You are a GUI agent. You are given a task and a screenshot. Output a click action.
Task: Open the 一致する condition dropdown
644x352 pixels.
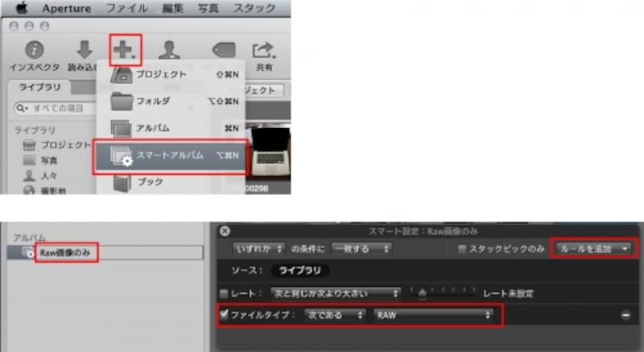[x=361, y=249]
